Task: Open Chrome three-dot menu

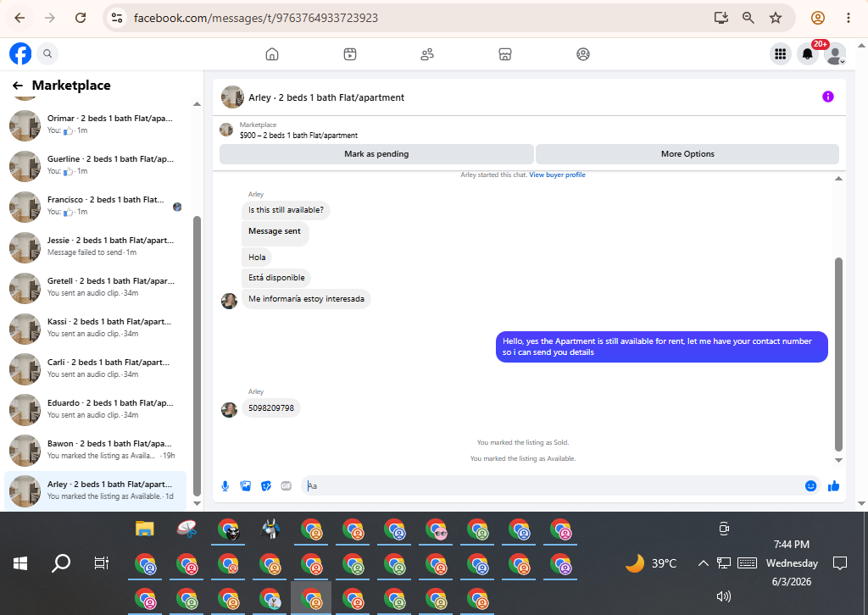Action: click(848, 18)
